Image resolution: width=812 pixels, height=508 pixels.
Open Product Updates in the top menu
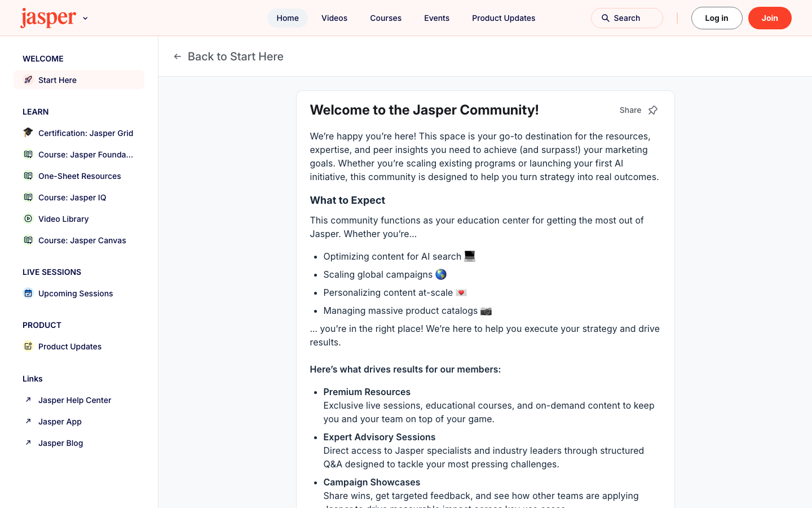tap(504, 18)
